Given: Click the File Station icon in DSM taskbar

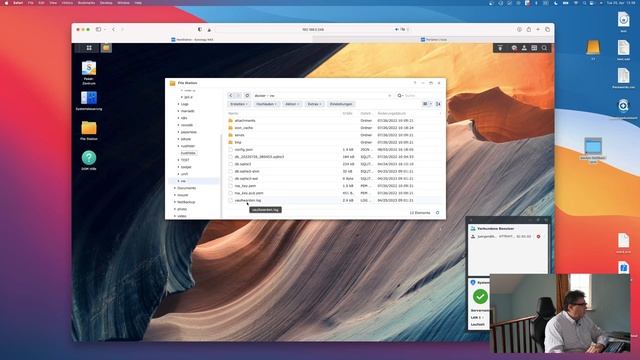Looking at the screenshot, I should coord(106,48).
